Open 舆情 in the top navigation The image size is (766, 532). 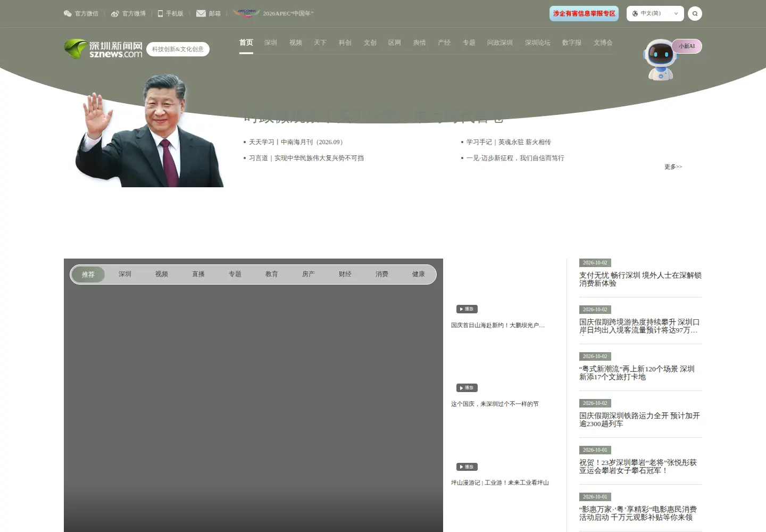coord(420,43)
